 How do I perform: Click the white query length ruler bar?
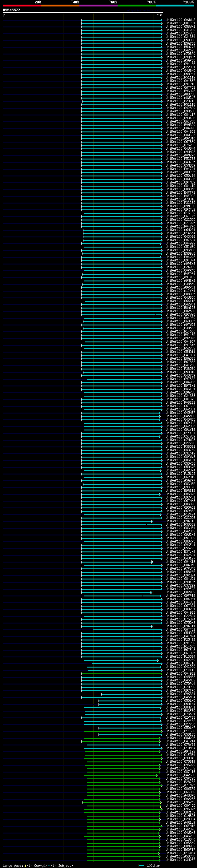[x=83, y=12]
